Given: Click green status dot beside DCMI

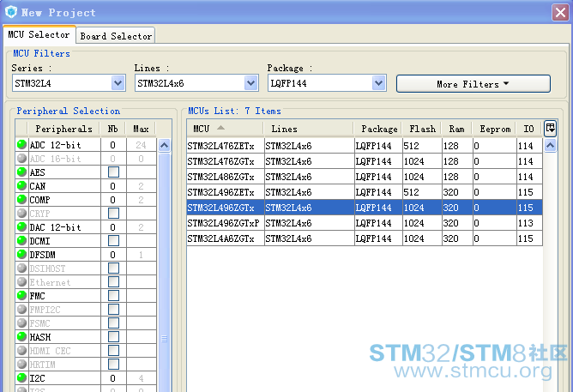Looking at the screenshot, I should pos(22,241).
